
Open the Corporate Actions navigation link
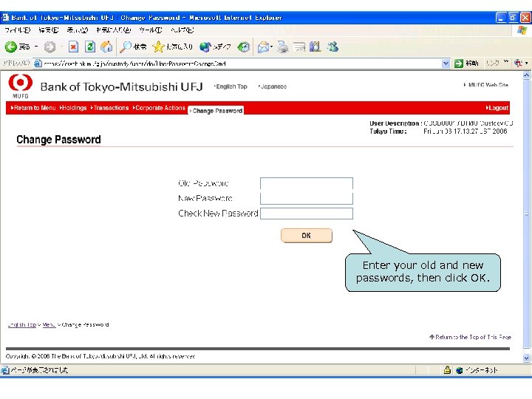159,108
